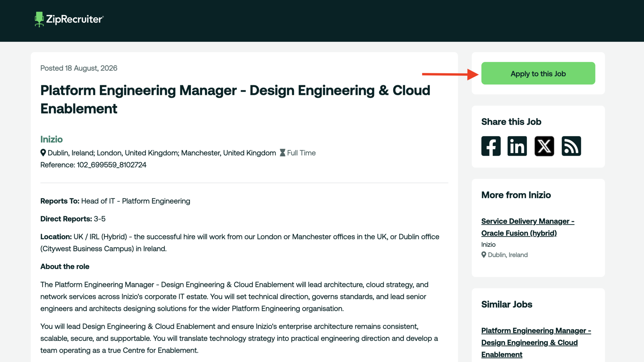644x362 pixels.
Task: Click the Dublin, Ireland; London, United Kingdom location text
Action: pos(162,153)
